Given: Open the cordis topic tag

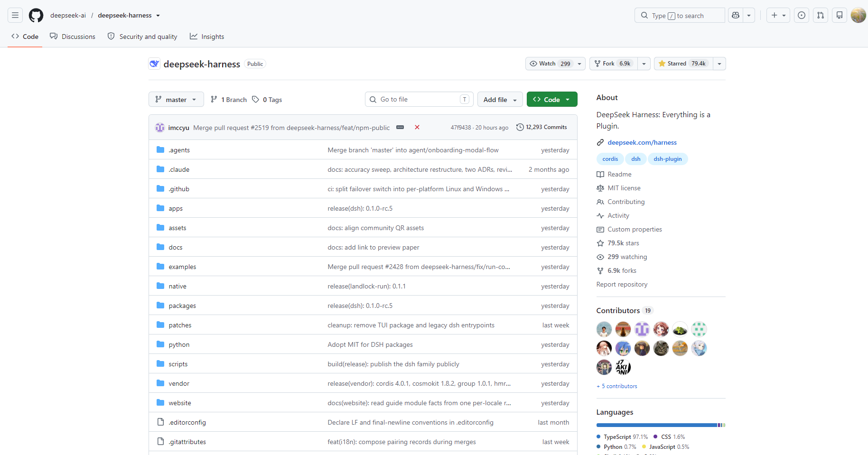Looking at the screenshot, I should pos(610,159).
